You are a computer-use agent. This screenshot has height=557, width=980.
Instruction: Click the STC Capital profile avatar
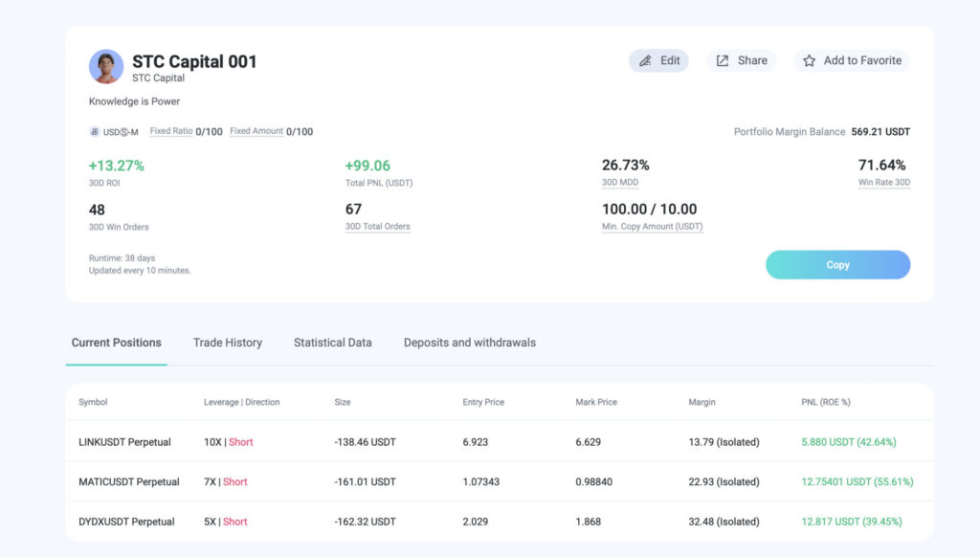click(106, 67)
